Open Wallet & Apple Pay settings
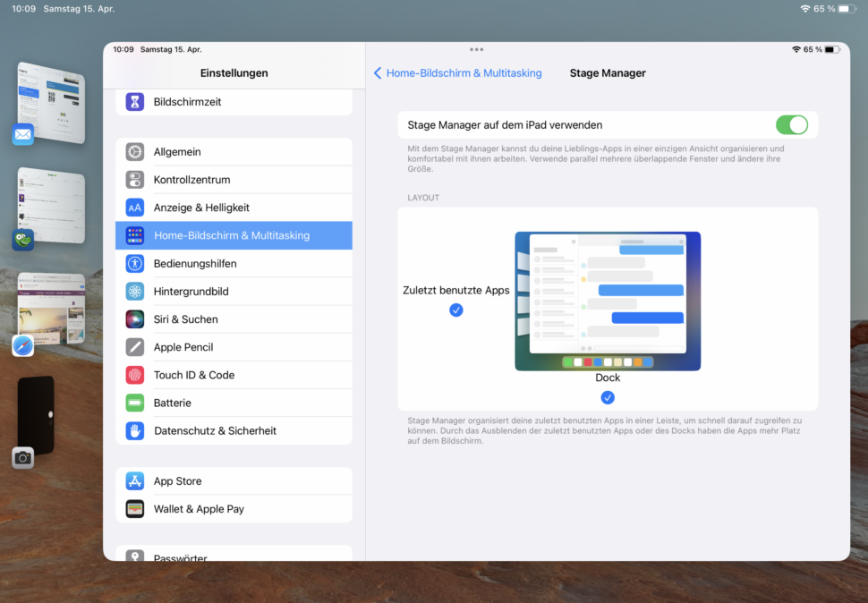This screenshot has height=603, width=868. [x=234, y=509]
